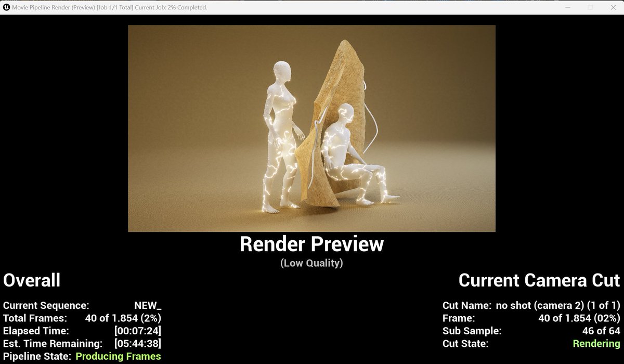The width and height of the screenshot is (624, 364).
Task: Click the 'Overall' section heading
Action: point(32,281)
